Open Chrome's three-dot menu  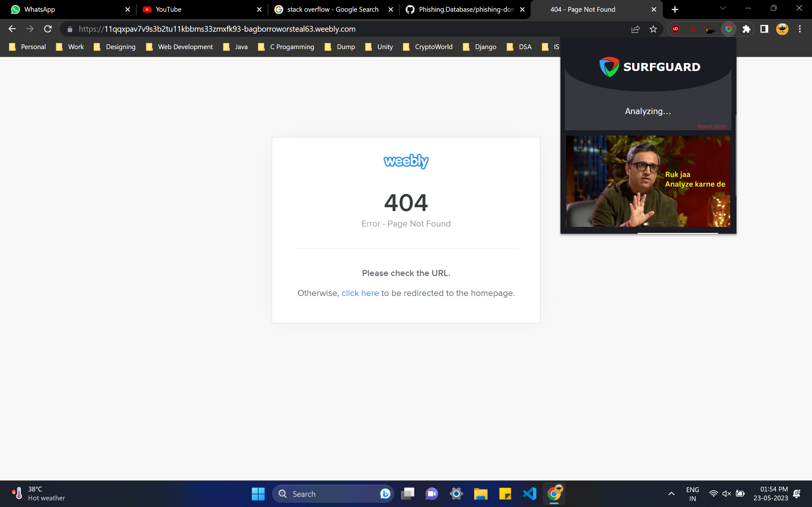[800, 29]
